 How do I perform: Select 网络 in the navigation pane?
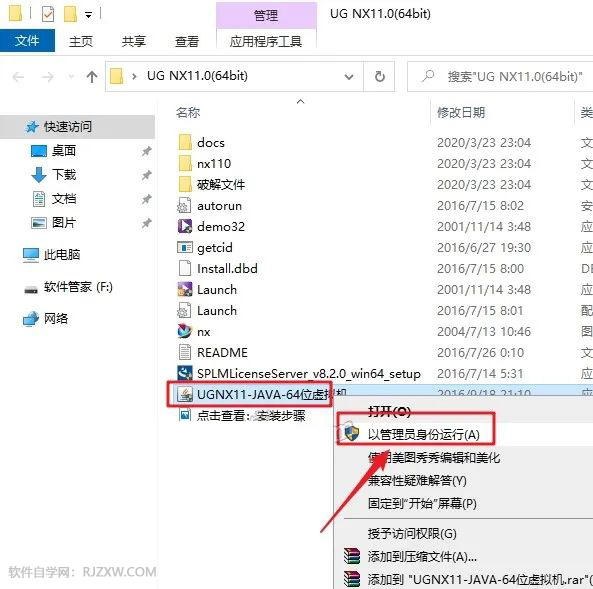point(56,319)
